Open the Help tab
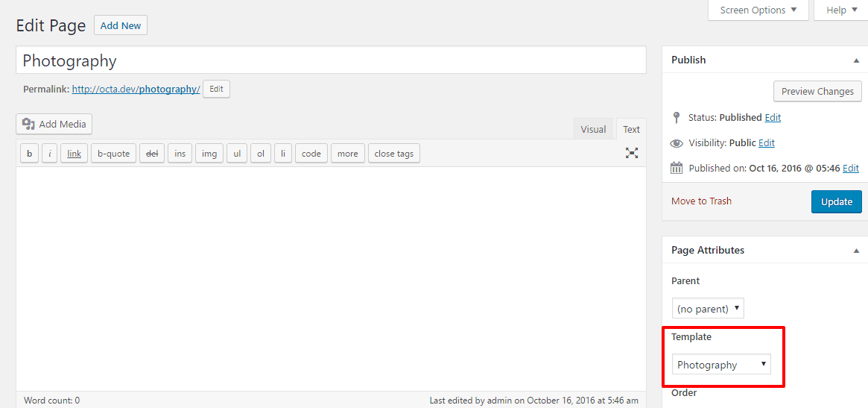 [x=841, y=10]
